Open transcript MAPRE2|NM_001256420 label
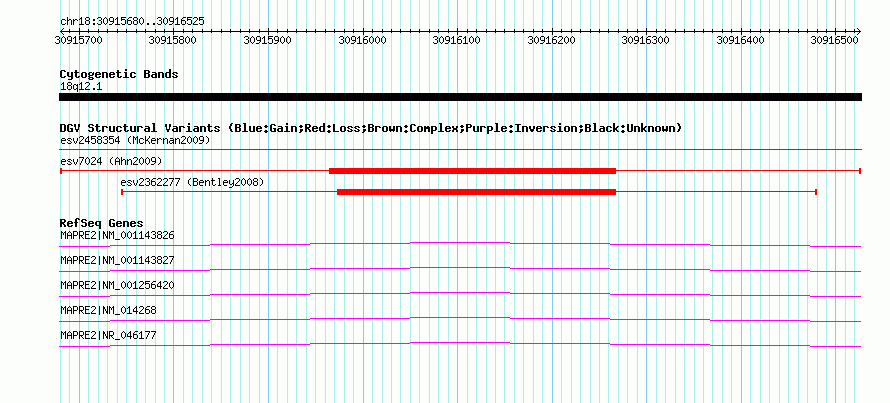 coord(117,286)
